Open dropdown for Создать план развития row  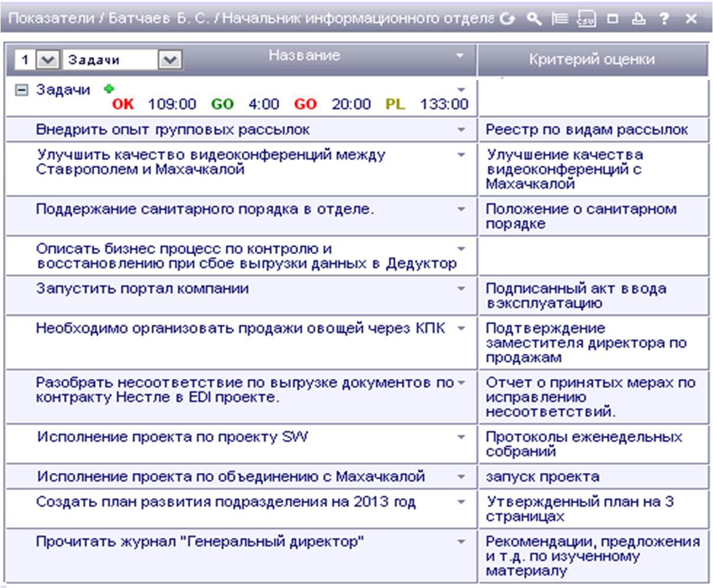pos(462,502)
